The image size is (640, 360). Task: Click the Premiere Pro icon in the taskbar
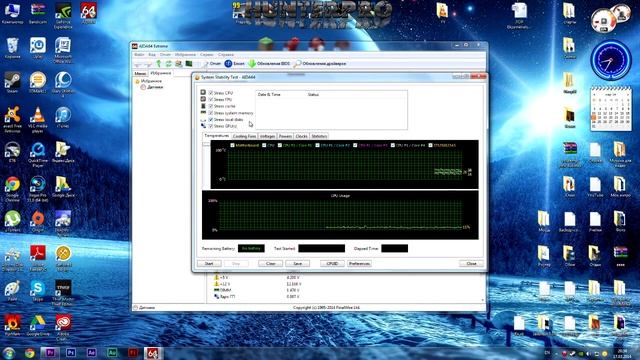pyautogui.click(x=50, y=353)
